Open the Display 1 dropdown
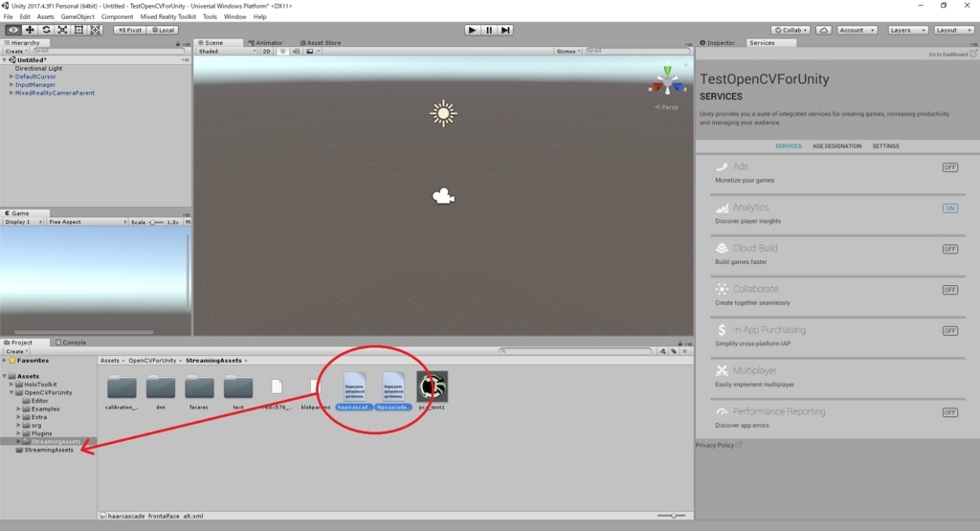 (23, 222)
